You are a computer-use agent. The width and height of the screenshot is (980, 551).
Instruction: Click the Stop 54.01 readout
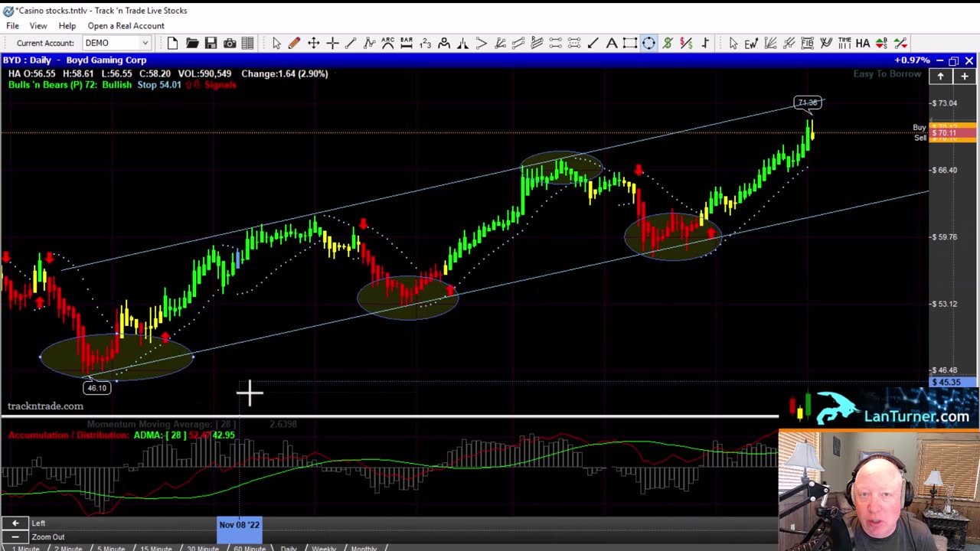[159, 85]
